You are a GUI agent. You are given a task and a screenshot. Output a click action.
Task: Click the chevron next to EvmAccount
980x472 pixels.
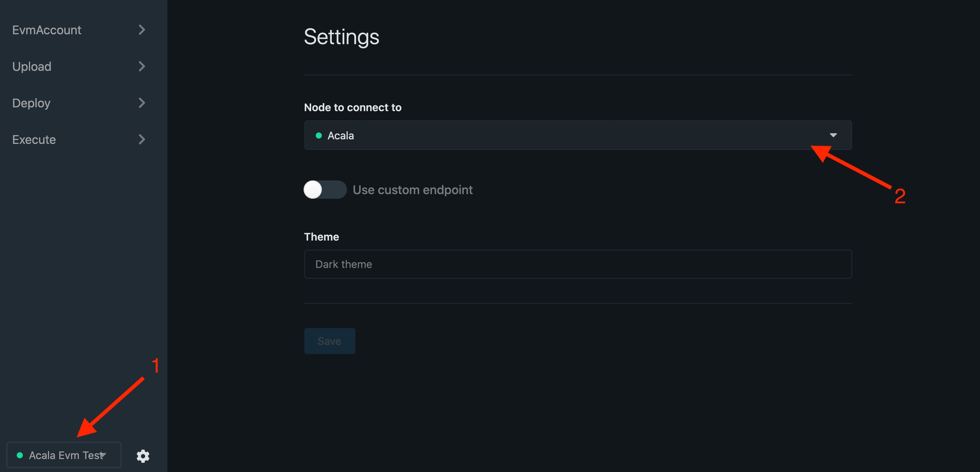click(142, 30)
